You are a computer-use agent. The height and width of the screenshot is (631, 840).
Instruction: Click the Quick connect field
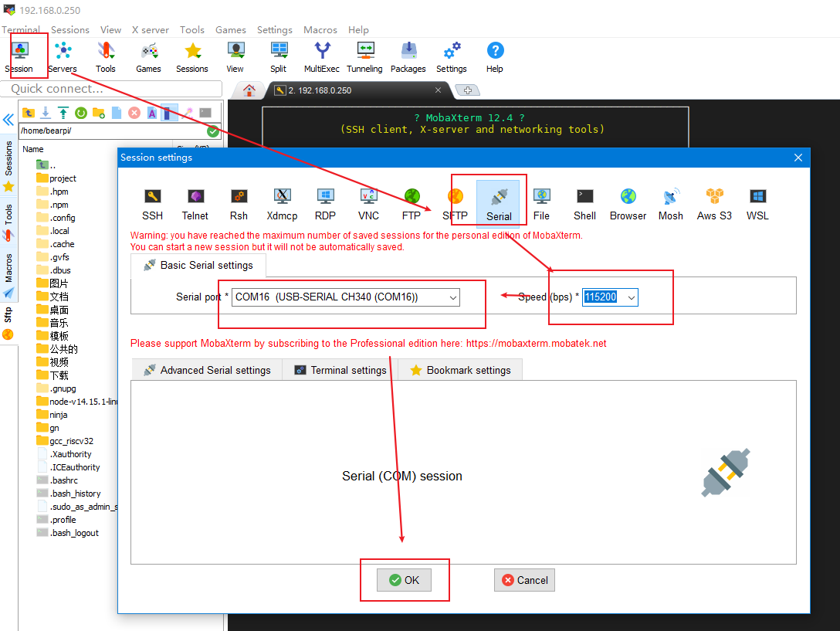pyautogui.click(x=111, y=89)
